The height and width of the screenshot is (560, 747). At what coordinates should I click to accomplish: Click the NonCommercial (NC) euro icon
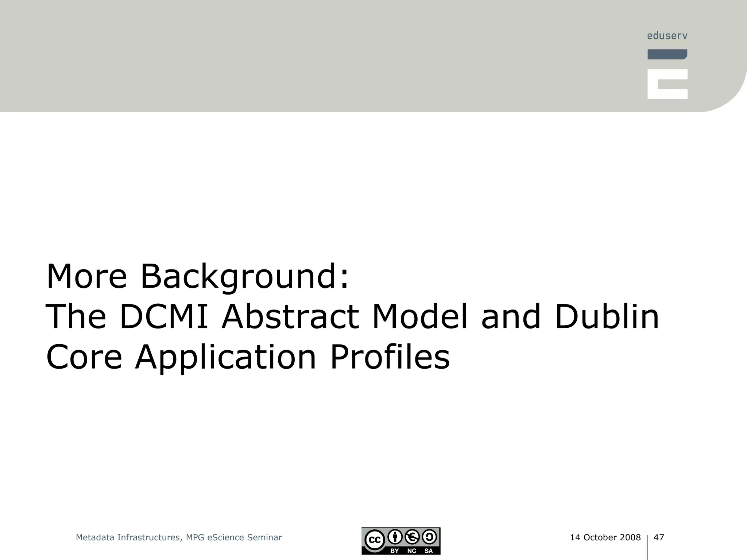(412, 537)
